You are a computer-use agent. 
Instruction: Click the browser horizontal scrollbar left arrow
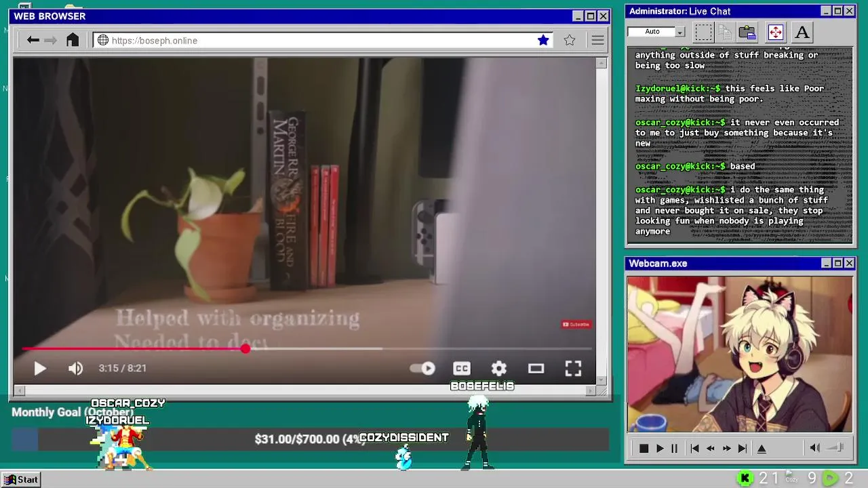click(x=19, y=390)
